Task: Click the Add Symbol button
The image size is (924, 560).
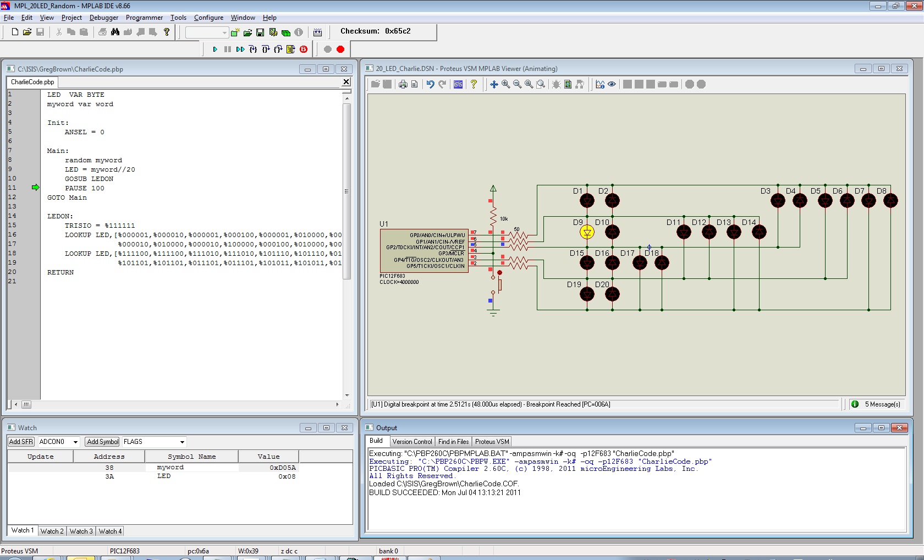Action: (102, 442)
